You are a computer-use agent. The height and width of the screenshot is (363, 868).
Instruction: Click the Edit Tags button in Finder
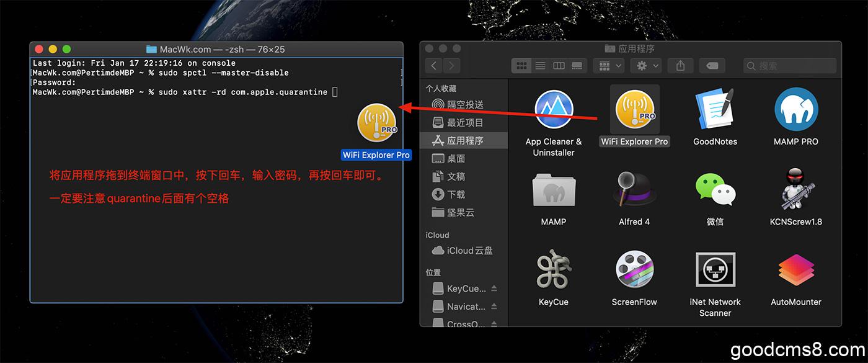click(712, 65)
